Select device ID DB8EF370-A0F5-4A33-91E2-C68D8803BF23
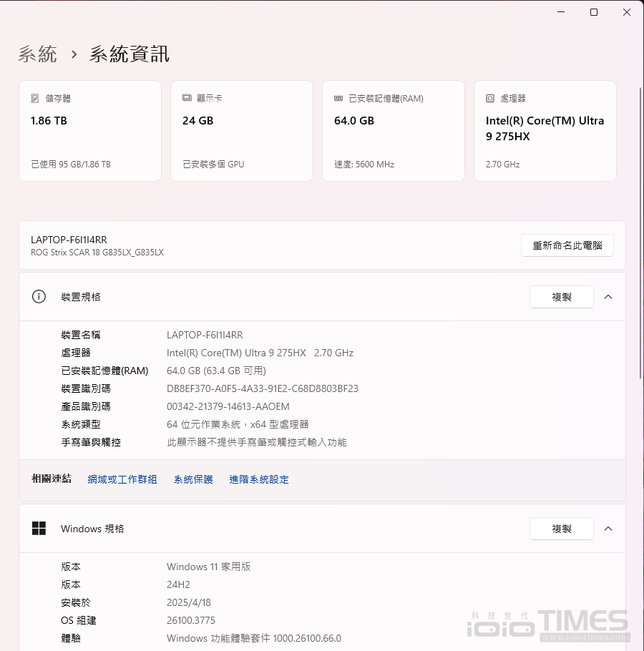This screenshot has height=651, width=644. tap(263, 388)
